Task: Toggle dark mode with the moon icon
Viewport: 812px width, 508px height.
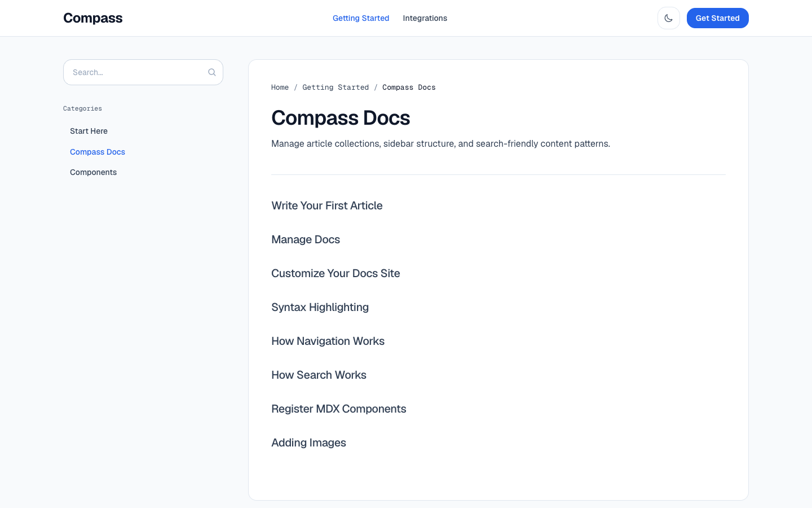Action: (x=669, y=18)
